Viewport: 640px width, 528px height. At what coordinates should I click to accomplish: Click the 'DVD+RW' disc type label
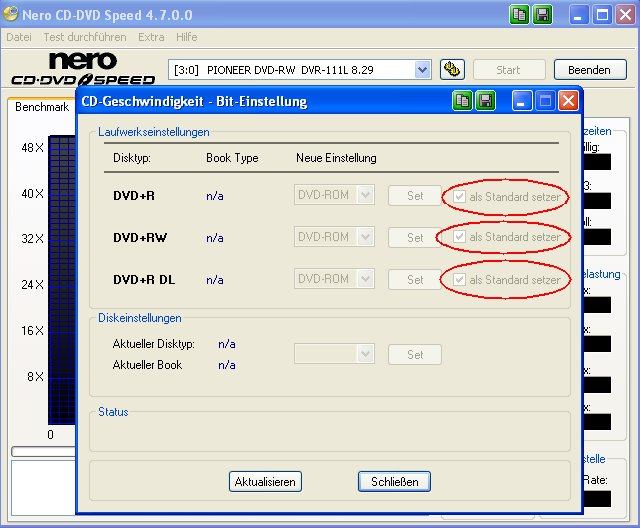(x=140, y=237)
